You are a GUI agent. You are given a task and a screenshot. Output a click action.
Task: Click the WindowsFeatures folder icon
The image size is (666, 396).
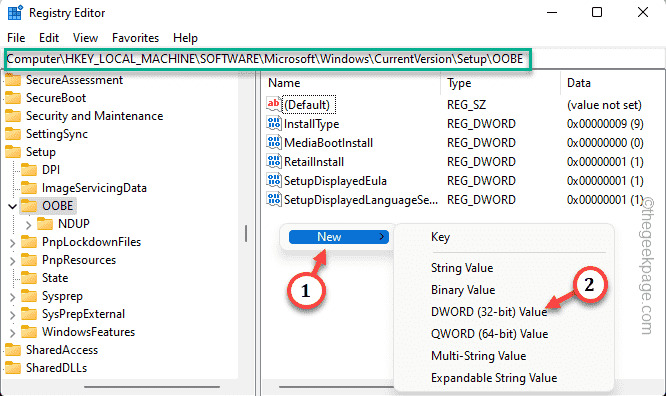pyautogui.click(x=29, y=331)
